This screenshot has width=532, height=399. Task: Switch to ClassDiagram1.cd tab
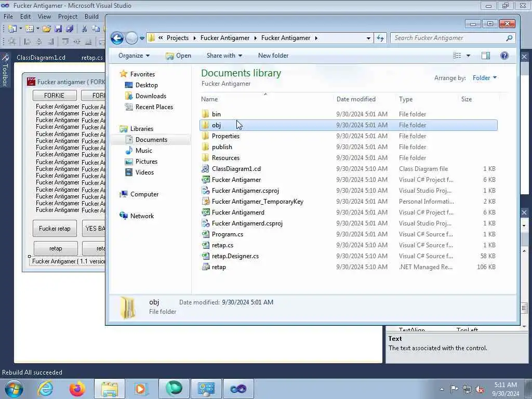41,58
